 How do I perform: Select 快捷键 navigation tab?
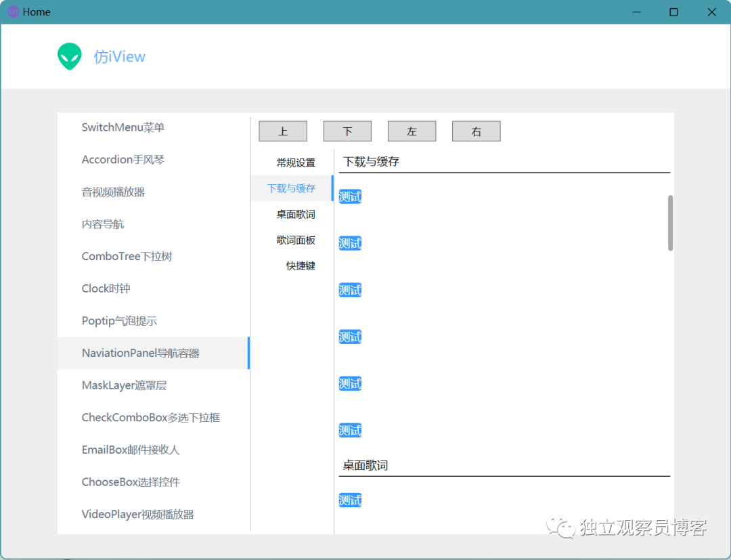click(x=292, y=265)
